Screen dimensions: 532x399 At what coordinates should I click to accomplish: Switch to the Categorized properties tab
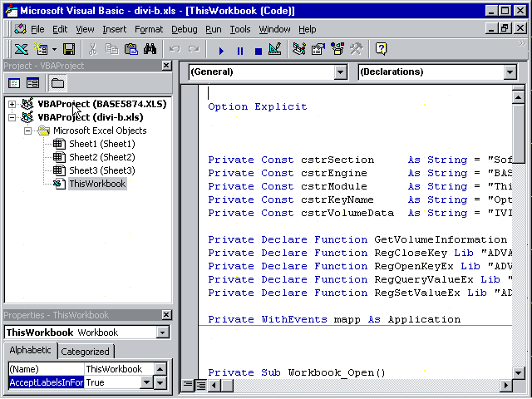pos(85,352)
